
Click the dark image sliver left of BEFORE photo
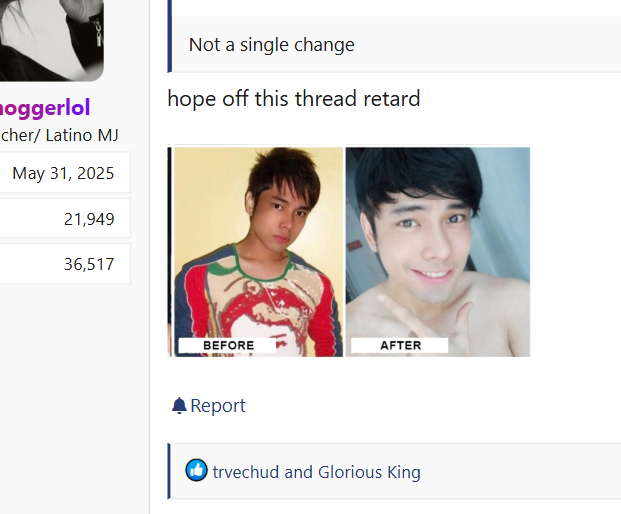point(170,252)
